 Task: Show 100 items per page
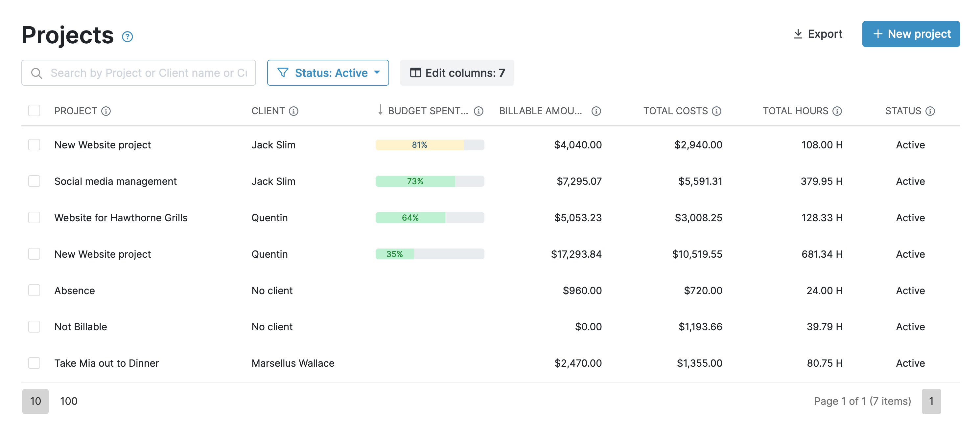pyautogui.click(x=68, y=401)
